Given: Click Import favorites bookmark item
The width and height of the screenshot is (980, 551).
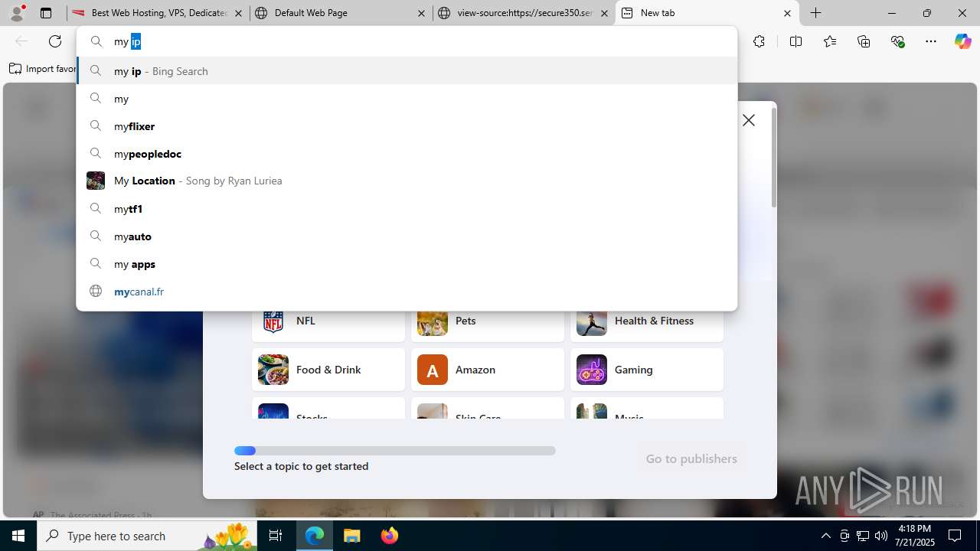Looking at the screenshot, I should [43, 69].
